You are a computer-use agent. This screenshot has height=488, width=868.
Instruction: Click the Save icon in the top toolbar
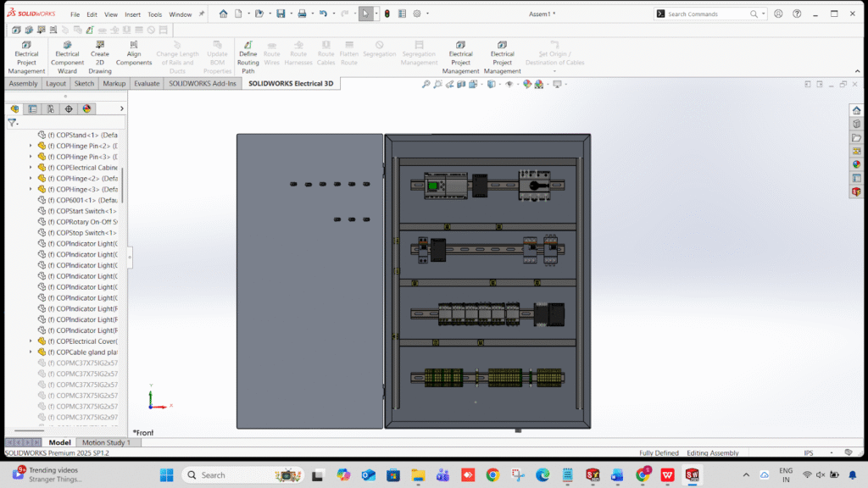(280, 14)
